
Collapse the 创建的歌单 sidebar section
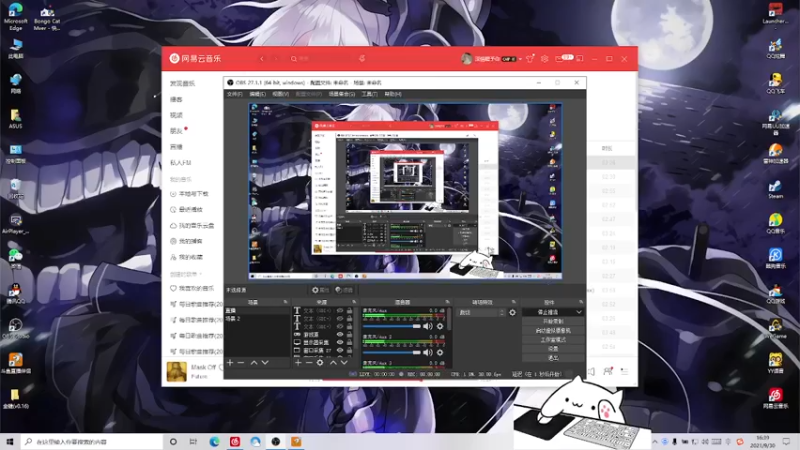pyautogui.click(x=201, y=274)
